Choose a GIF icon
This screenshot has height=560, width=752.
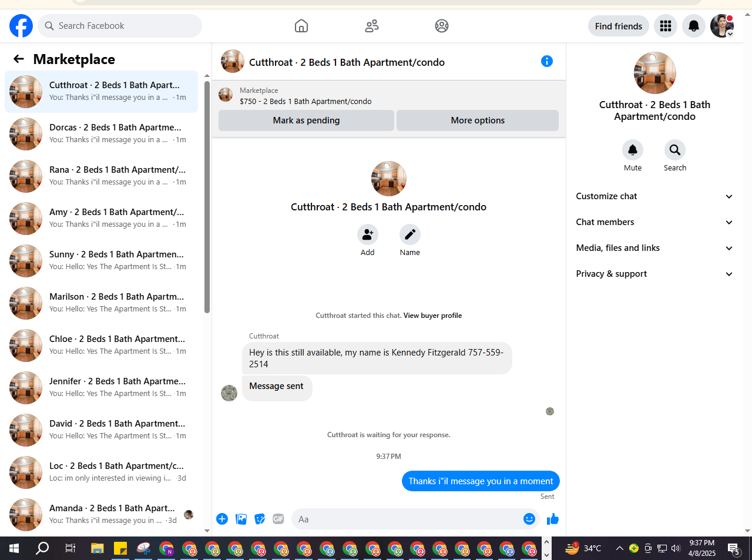[x=278, y=519]
